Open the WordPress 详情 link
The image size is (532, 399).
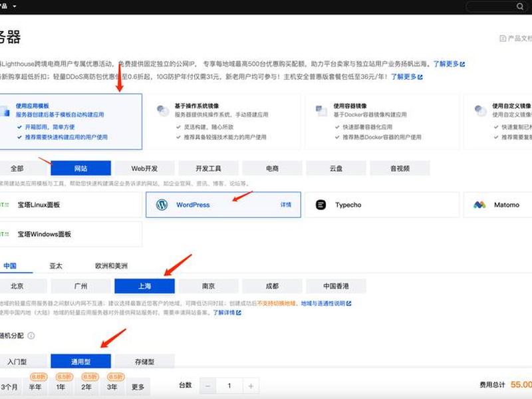tap(286, 205)
